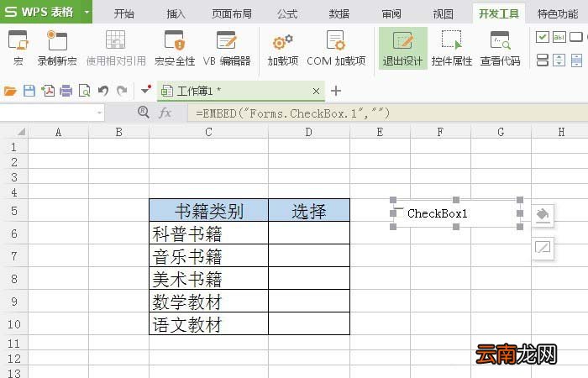Open 宏安全性 macro security settings

coord(175,48)
